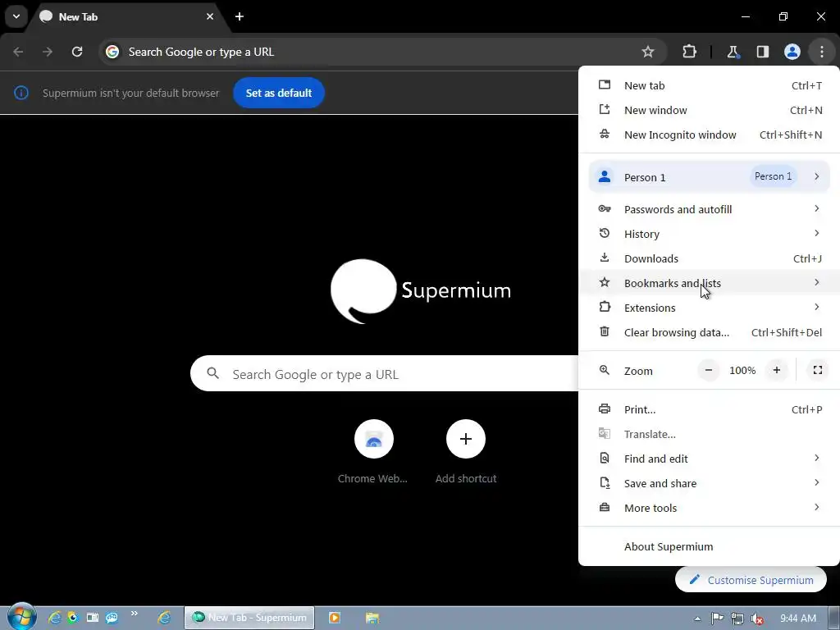Click the Zoom magnifier icon in menu

[605, 370]
